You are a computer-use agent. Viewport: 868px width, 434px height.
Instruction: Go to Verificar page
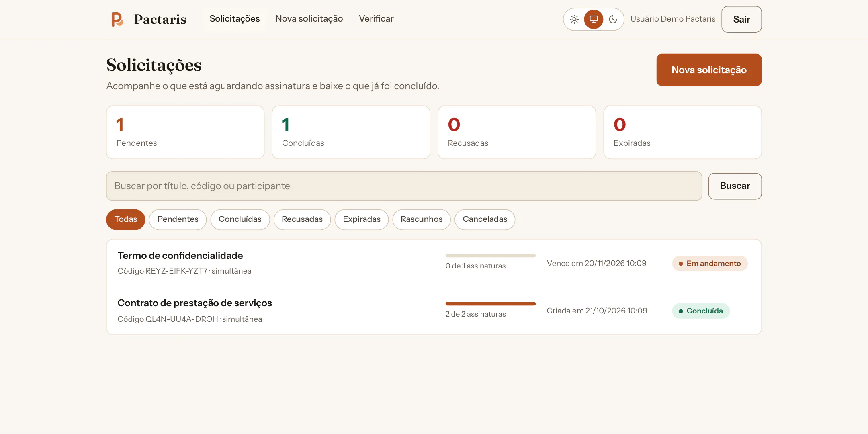(x=376, y=19)
